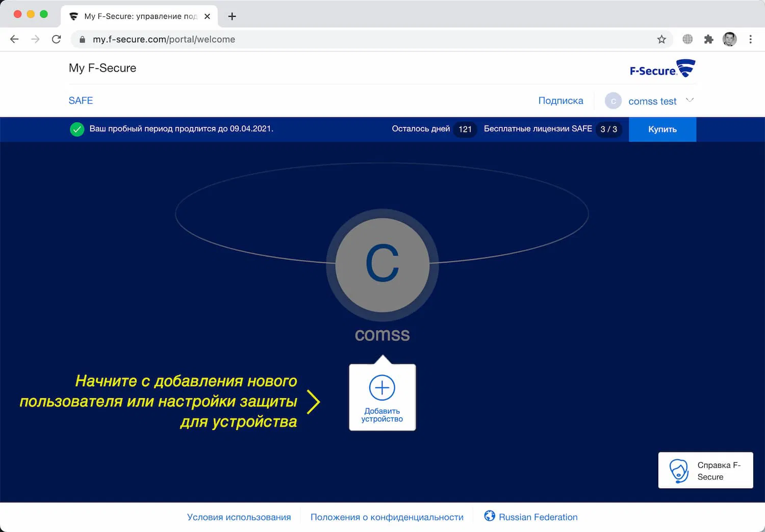Open the Подписка link
This screenshot has height=532, width=765.
pos(560,100)
